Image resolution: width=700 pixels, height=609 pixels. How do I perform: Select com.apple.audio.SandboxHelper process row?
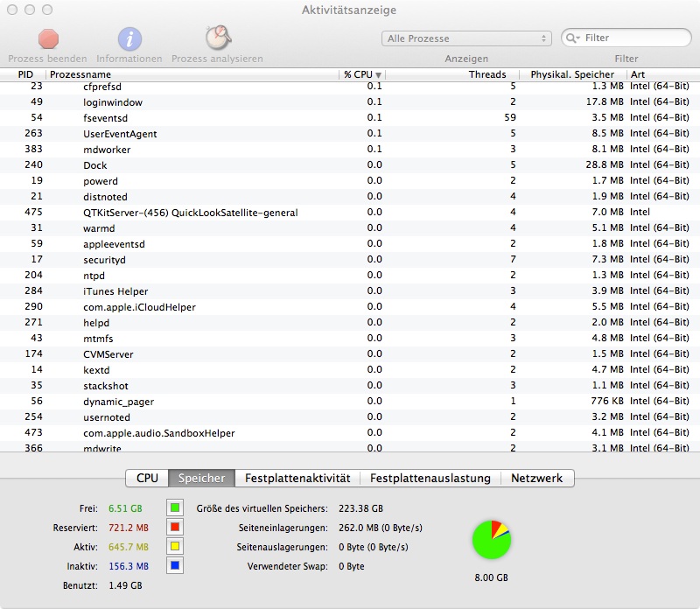coord(350,432)
